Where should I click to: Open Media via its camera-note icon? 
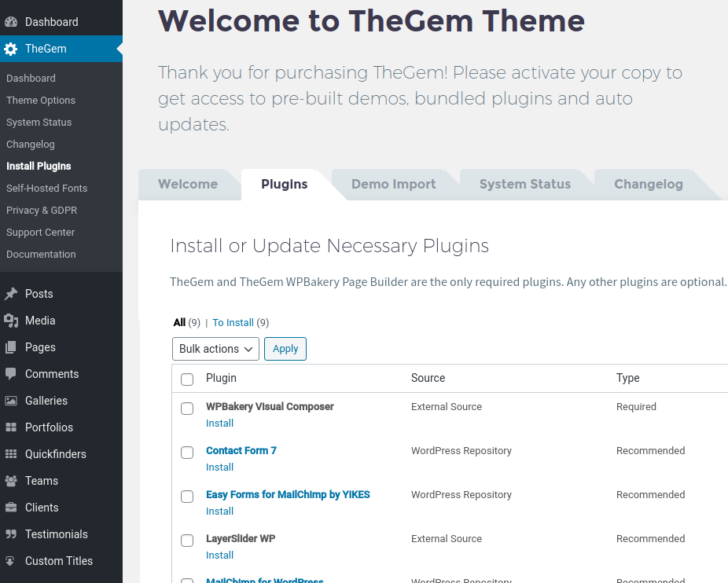11,321
